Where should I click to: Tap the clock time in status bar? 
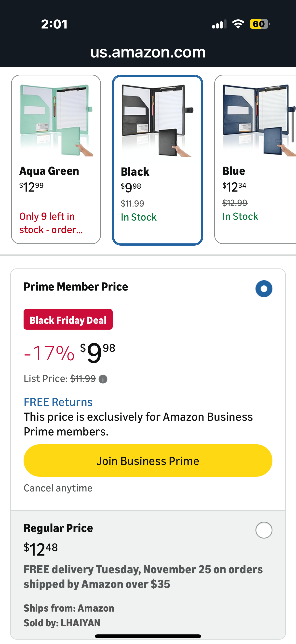pos(54,24)
